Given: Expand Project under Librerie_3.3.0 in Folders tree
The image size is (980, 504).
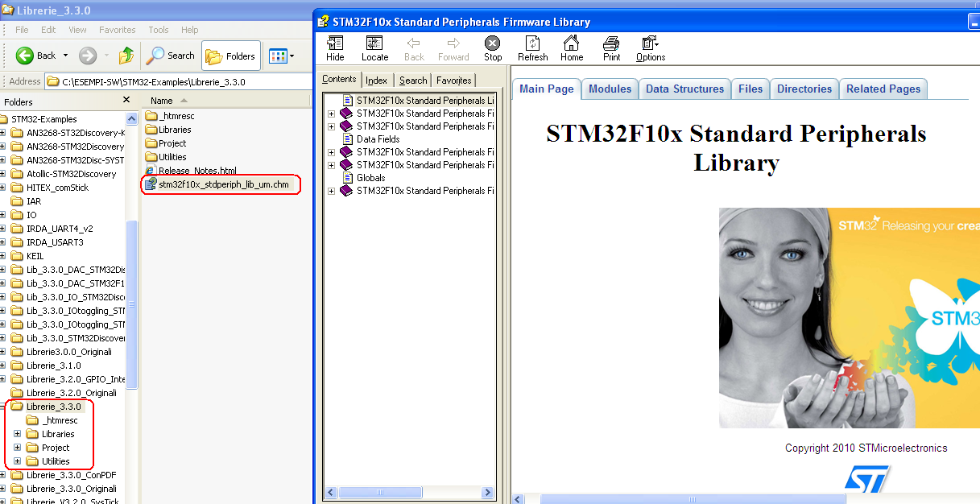Looking at the screenshot, I should pyautogui.click(x=17, y=448).
